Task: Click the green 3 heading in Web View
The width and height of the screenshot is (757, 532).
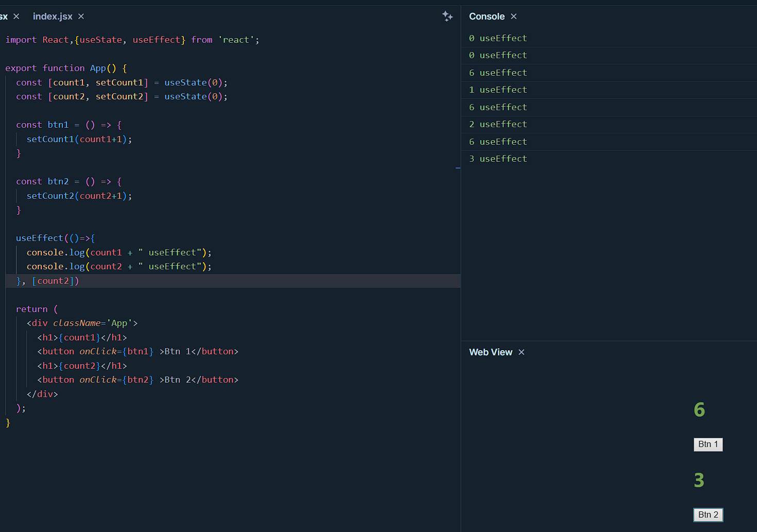Action: coord(699,480)
